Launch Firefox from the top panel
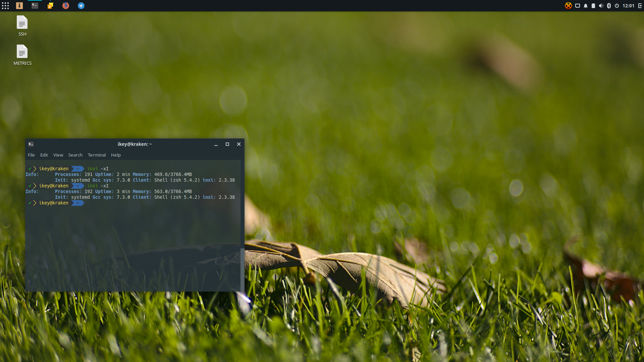 click(x=66, y=6)
